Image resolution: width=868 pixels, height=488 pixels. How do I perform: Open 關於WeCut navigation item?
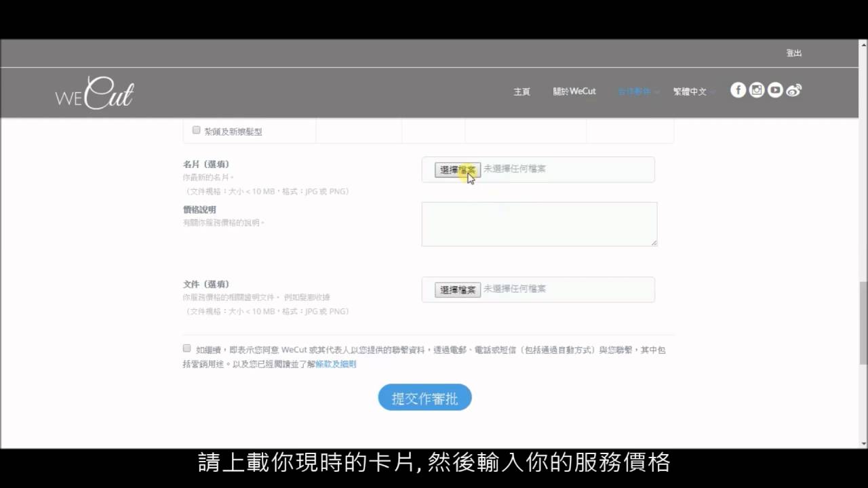click(574, 91)
